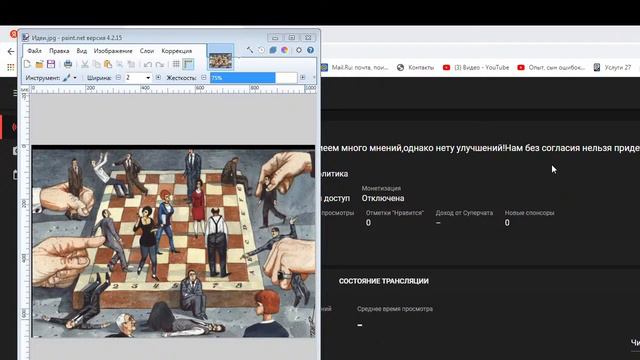Crop to selection in paint.net toolbar
This screenshot has width=640, height=360.
[120, 64]
